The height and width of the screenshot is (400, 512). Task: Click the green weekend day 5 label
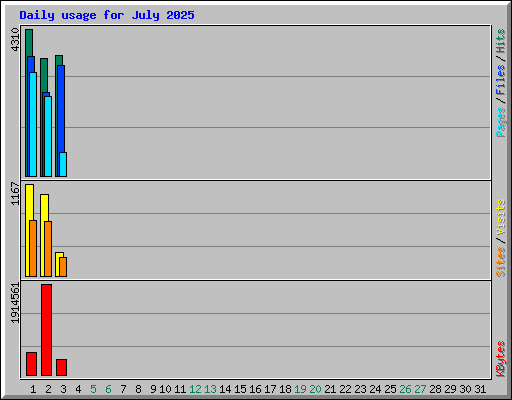93,389
